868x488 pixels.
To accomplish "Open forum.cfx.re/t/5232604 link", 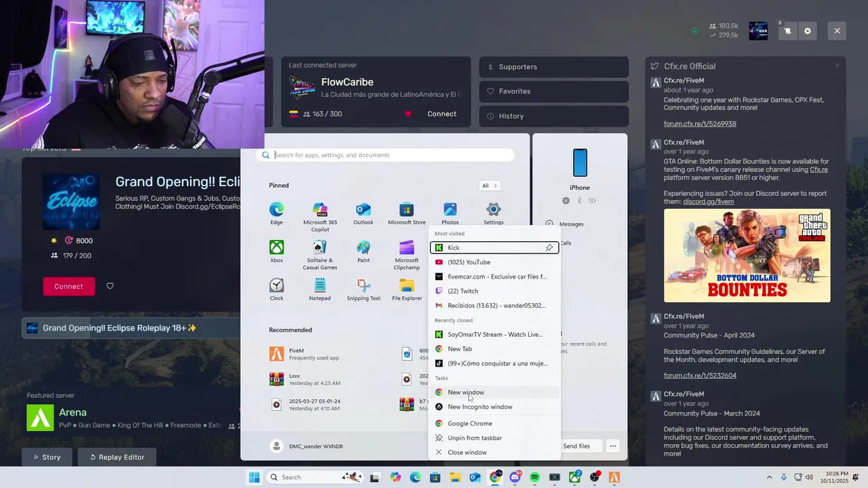I will tap(700, 375).
